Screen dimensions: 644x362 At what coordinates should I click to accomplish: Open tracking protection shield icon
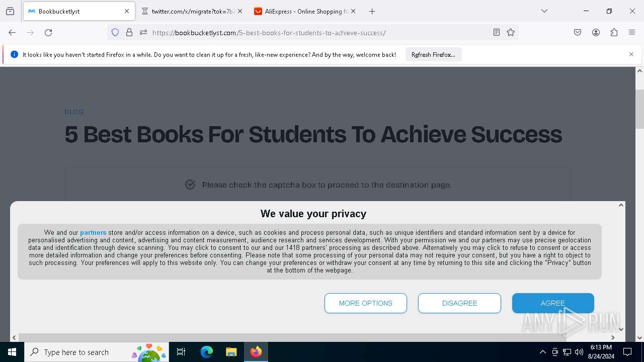(x=115, y=33)
